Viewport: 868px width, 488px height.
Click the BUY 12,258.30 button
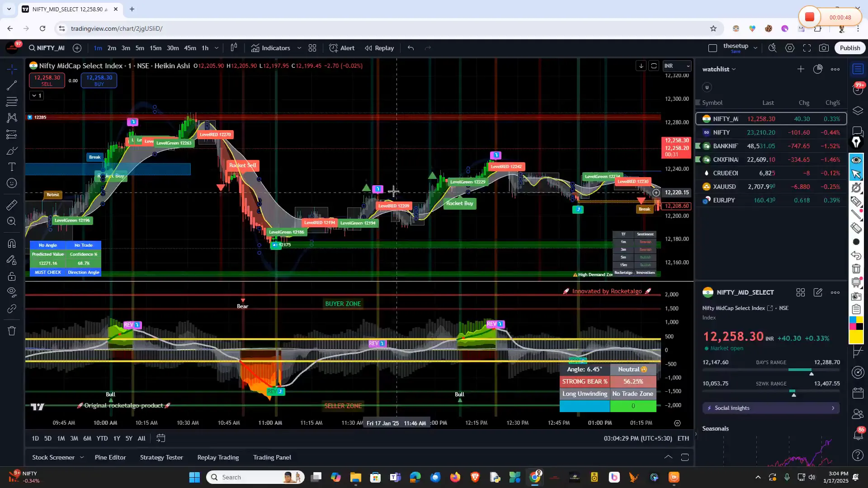point(99,80)
